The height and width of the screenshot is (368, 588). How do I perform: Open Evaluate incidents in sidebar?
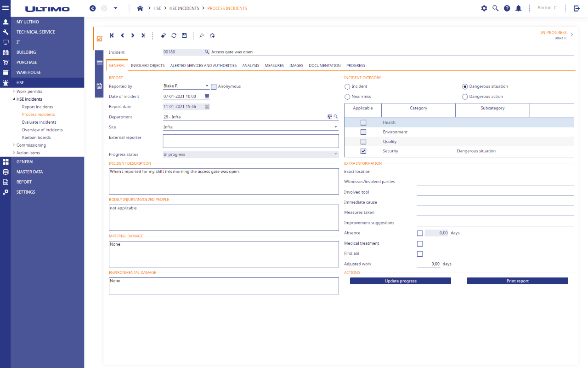[39, 122]
